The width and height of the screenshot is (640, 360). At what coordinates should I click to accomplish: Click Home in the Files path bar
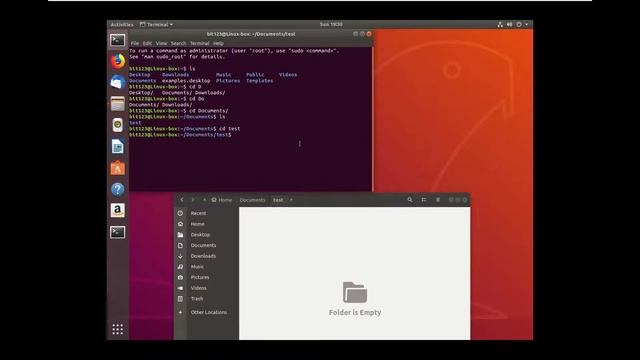click(x=222, y=200)
